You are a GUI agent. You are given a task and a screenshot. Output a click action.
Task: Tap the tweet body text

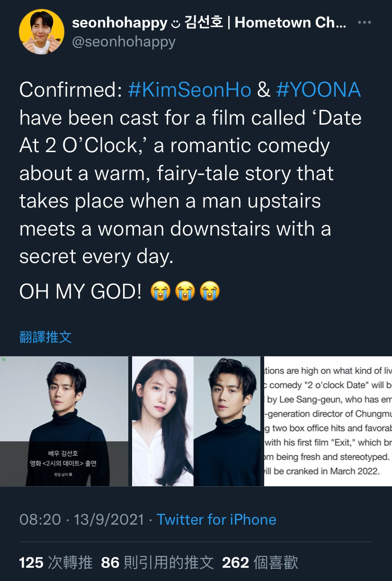[x=190, y=173]
